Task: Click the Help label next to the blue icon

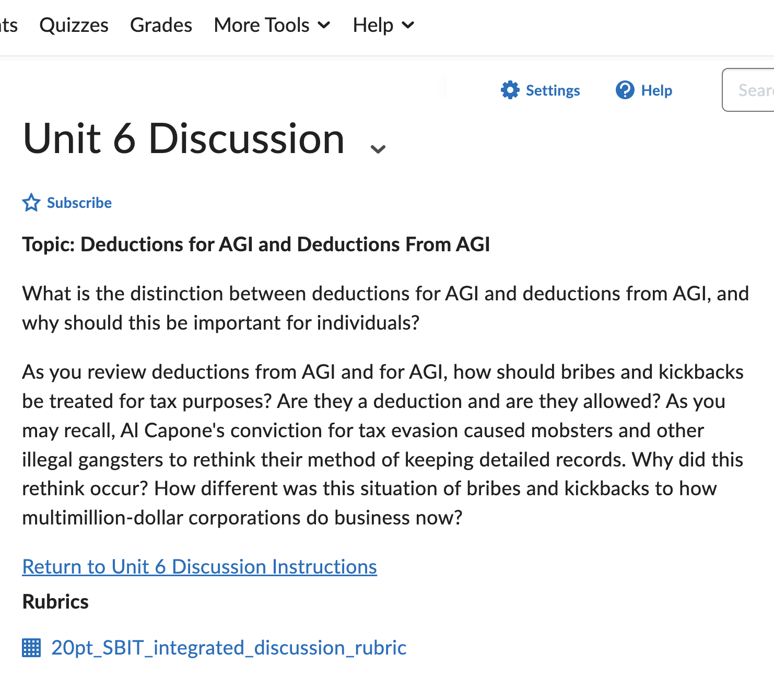Action: pyautogui.click(x=656, y=90)
